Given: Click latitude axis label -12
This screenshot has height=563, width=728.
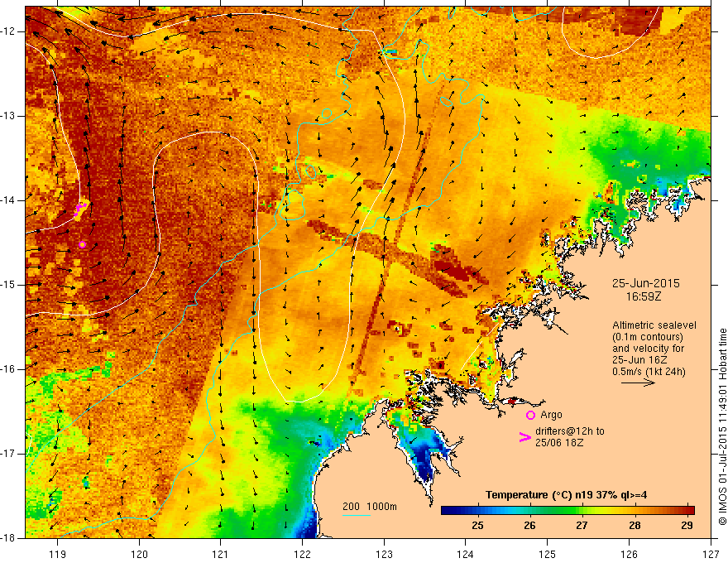Looking at the screenshot, I should 8,31.
